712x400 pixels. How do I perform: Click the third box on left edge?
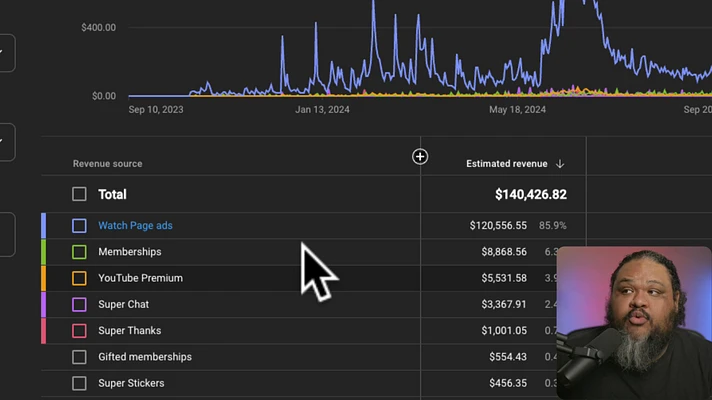tap(5, 234)
